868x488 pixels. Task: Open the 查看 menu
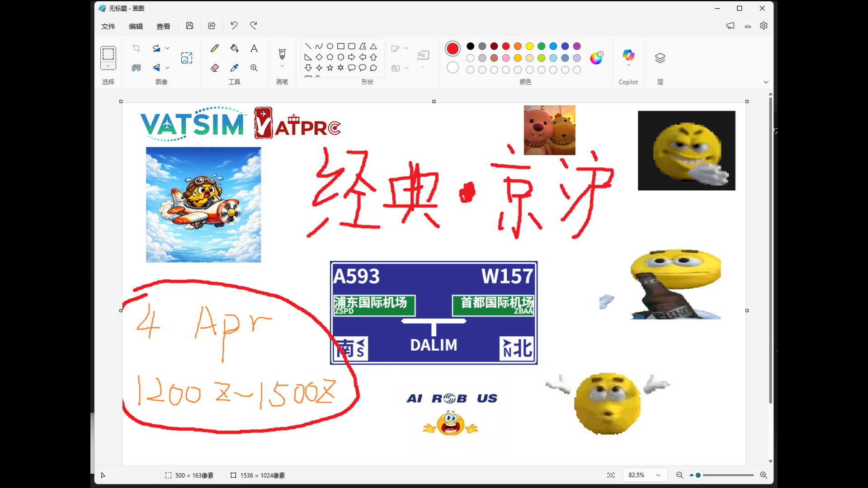[x=163, y=26]
